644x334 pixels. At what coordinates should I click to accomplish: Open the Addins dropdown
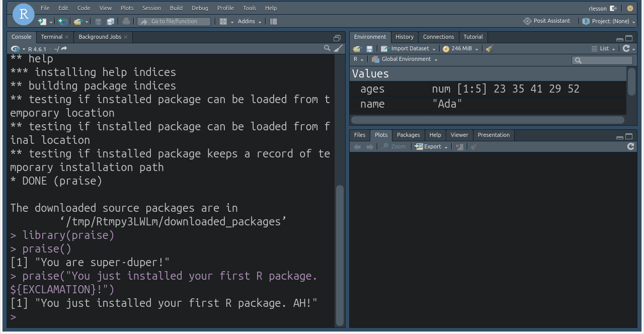click(x=250, y=21)
